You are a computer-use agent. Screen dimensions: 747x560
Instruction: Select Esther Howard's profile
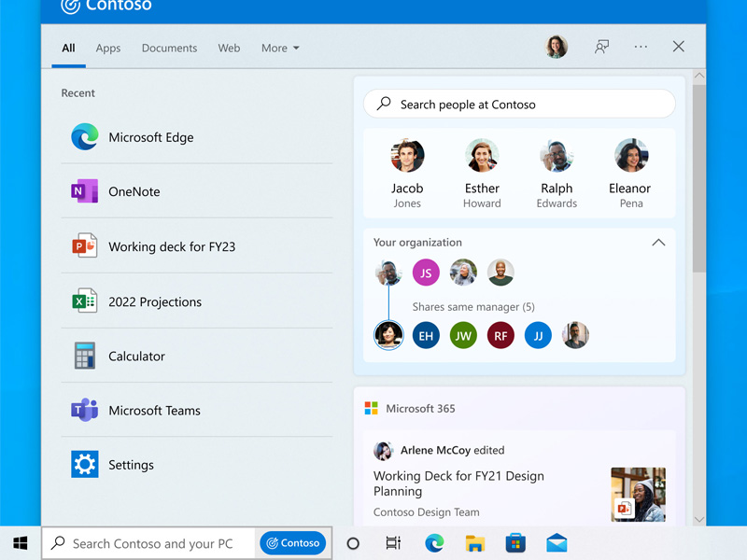482,174
